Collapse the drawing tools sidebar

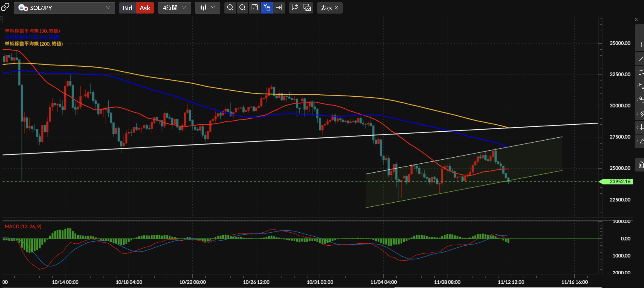(x=636, y=20)
